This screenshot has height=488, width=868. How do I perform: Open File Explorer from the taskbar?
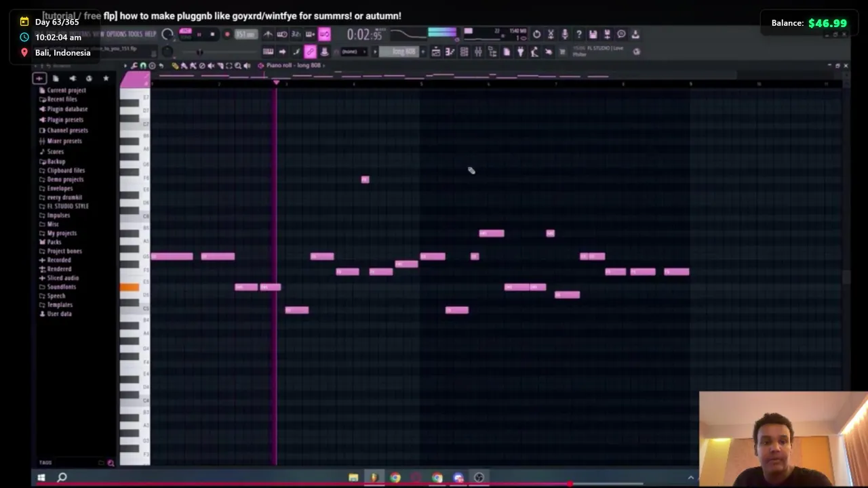[353, 478]
